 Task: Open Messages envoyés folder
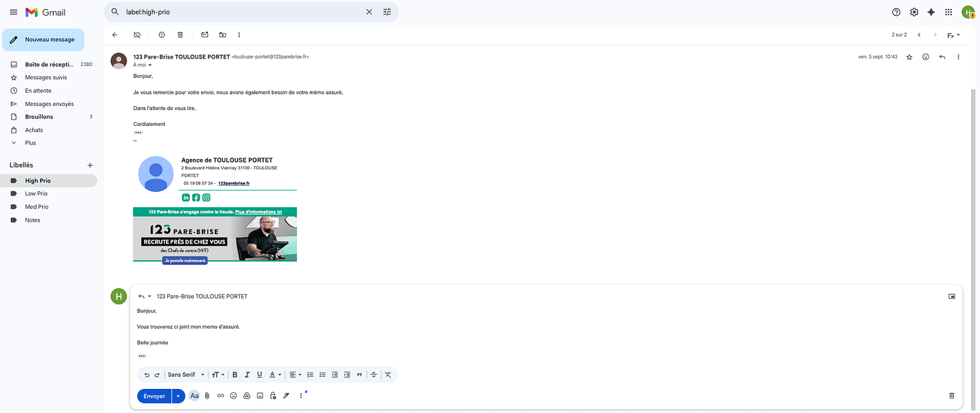(x=49, y=104)
